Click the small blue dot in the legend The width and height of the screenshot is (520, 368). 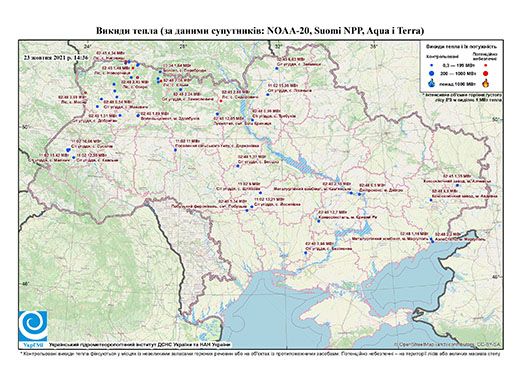(x=431, y=65)
